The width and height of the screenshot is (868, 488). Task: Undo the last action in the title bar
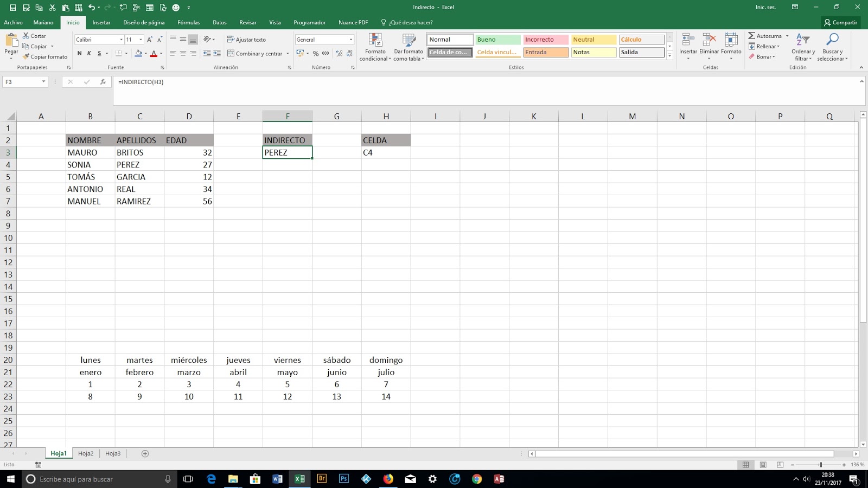coord(92,8)
